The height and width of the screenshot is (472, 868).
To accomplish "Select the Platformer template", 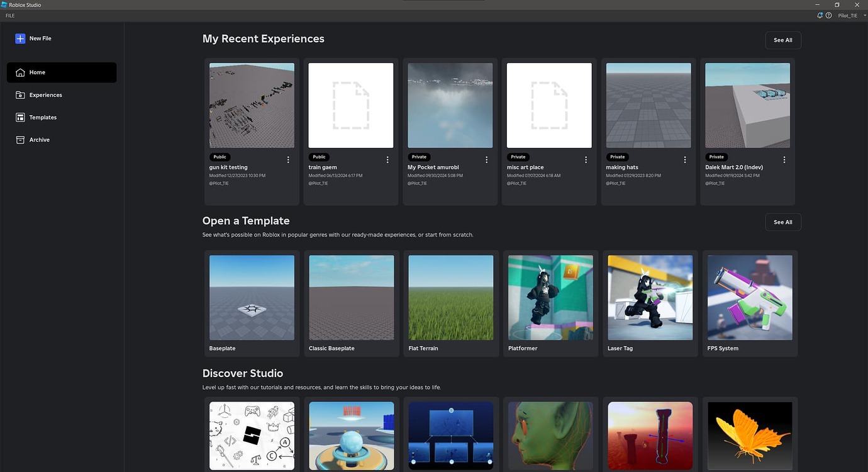I will tap(550, 297).
